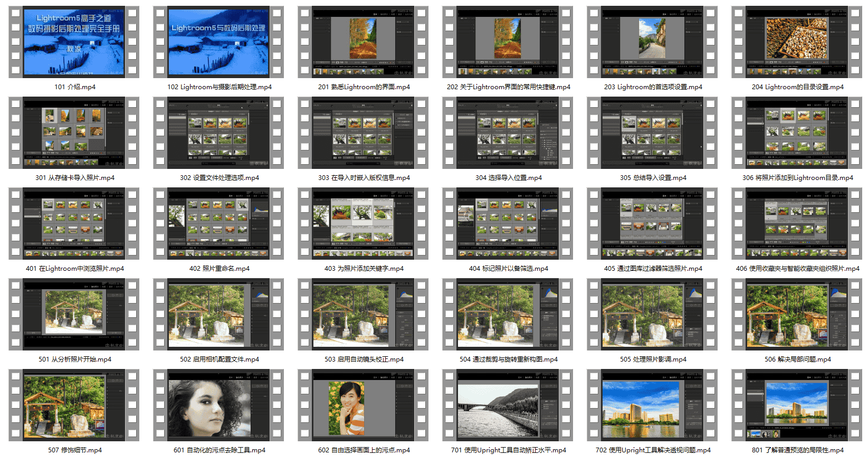Screen dimensions: 868x455
Task: Select thumbnail 701 使用Upright工具自动矫正水平.mp4
Action: [x=508, y=405]
